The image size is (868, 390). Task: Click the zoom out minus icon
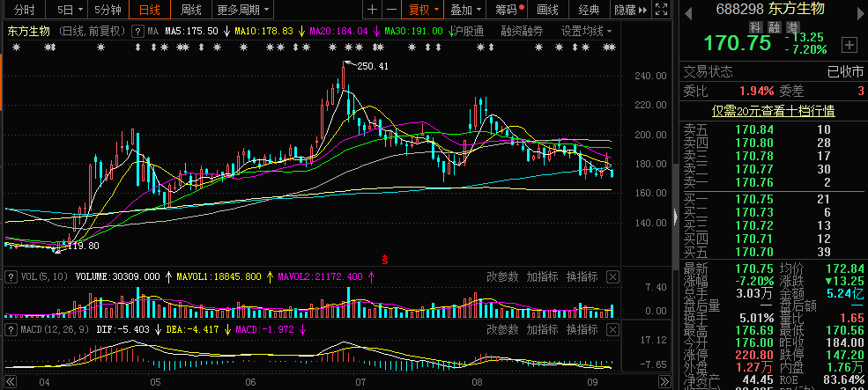click(392, 10)
